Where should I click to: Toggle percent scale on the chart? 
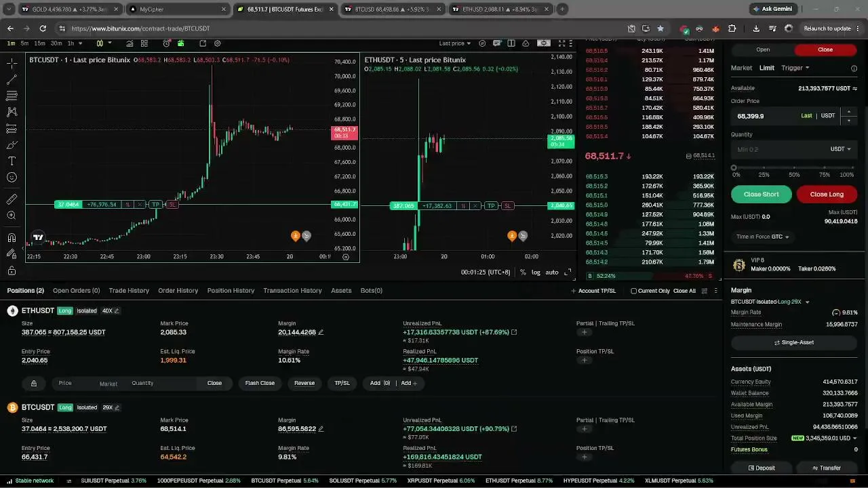[x=523, y=272]
